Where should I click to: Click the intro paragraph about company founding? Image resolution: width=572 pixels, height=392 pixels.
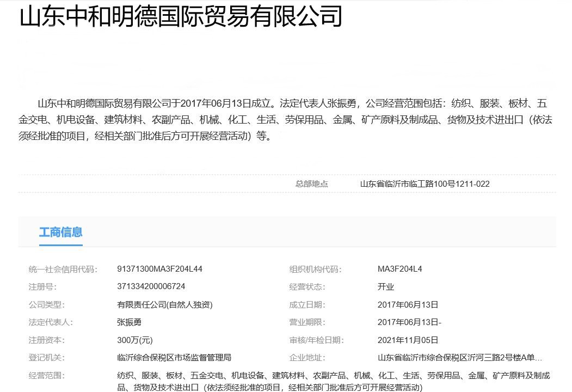(286, 120)
